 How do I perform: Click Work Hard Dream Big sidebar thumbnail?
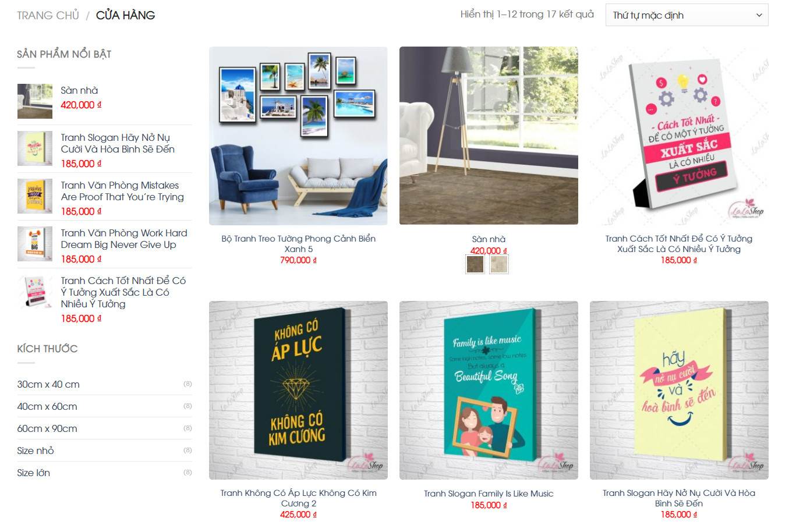tap(35, 244)
